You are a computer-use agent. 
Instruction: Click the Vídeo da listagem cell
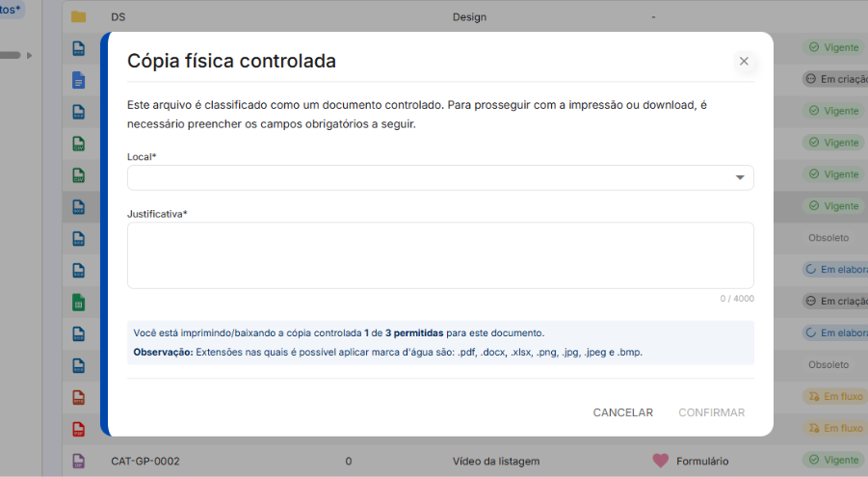[496, 461]
